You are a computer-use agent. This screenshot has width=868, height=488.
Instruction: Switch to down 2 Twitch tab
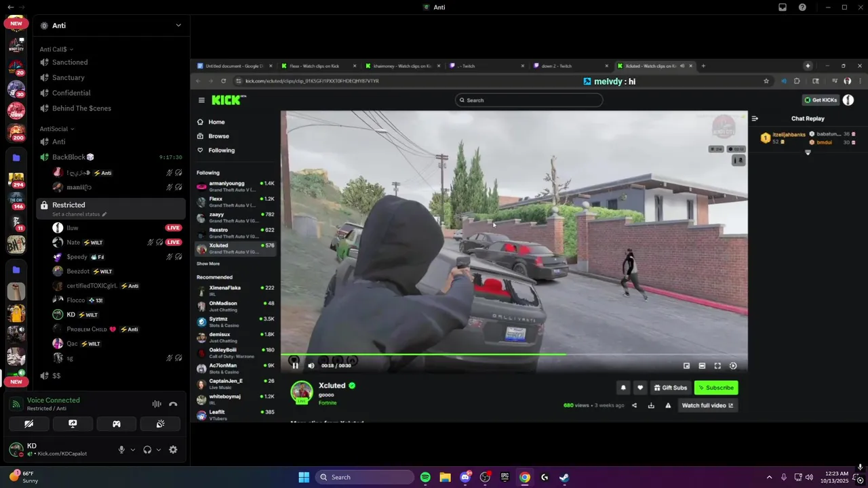tap(571, 66)
